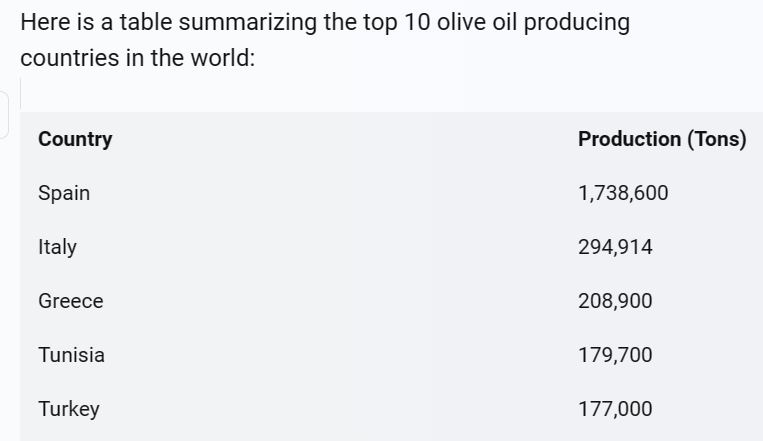
Task: Click the 208,900 value for Greece
Action: click(615, 301)
